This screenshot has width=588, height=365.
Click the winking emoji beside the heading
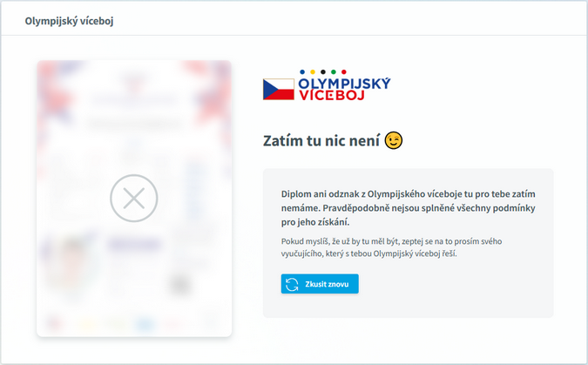(394, 140)
